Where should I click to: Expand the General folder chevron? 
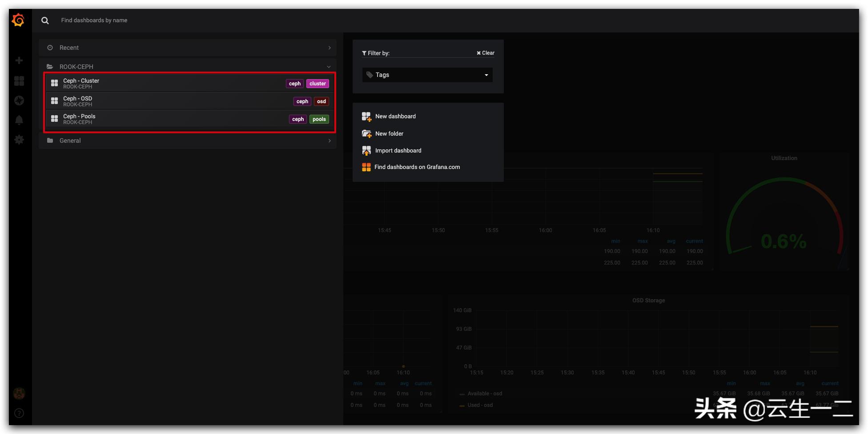[330, 141]
